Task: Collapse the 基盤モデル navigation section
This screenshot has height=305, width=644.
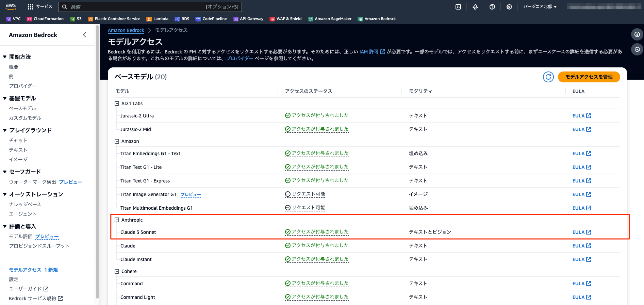Action: 5,98
